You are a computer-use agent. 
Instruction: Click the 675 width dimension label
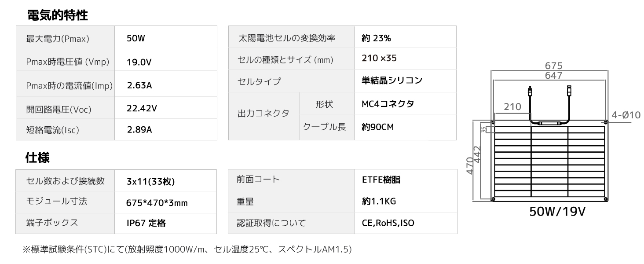(553, 66)
